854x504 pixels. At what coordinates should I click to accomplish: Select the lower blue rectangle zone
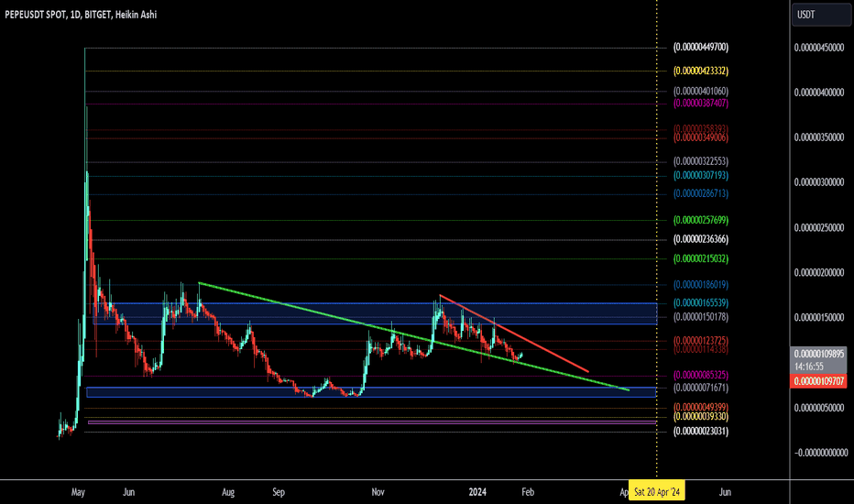coord(371,392)
